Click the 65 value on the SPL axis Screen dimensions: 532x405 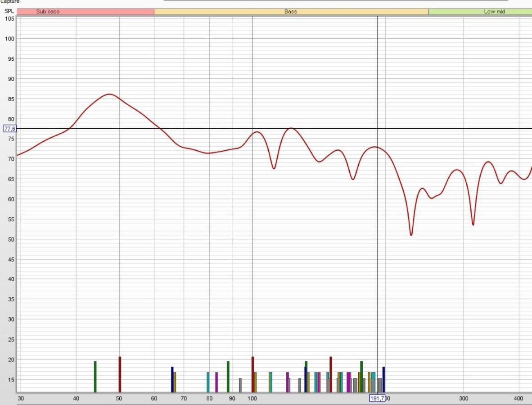click(x=11, y=179)
